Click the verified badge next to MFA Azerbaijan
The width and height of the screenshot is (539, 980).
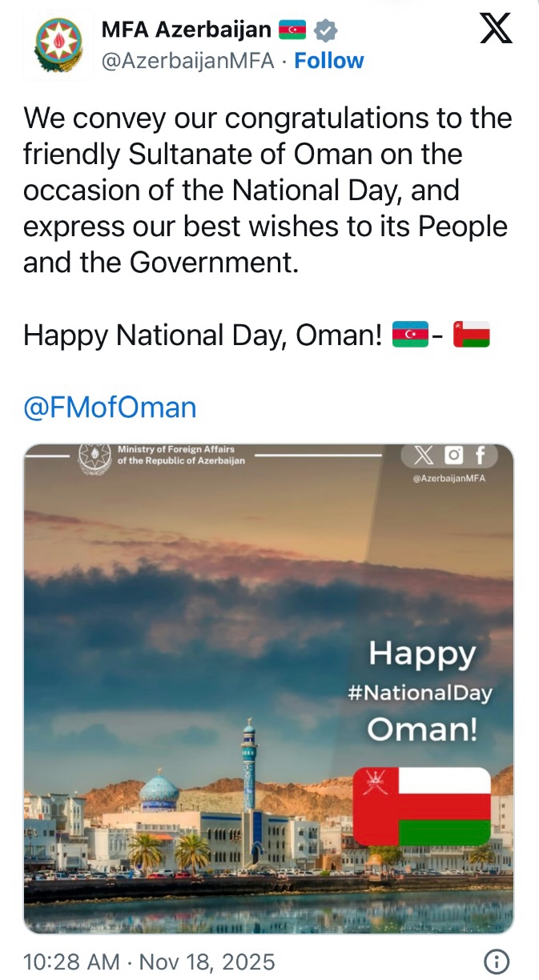point(325,30)
